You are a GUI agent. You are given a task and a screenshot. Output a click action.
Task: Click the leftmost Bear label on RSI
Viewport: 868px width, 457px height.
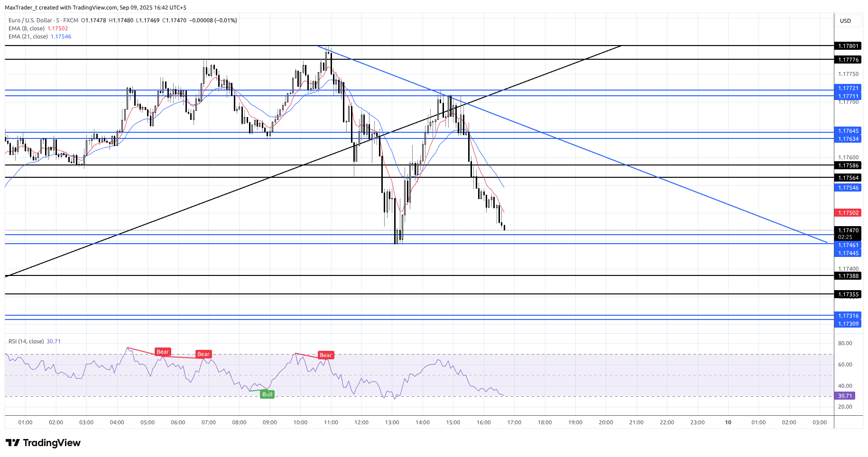[163, 352]
